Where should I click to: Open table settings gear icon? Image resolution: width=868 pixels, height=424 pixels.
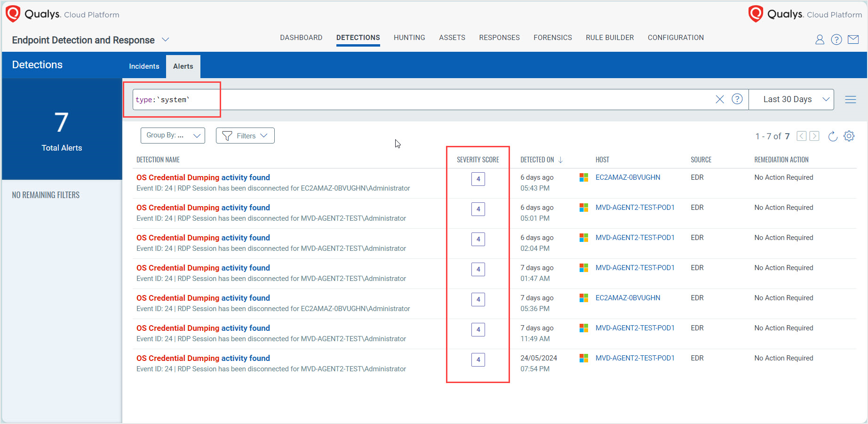849,136
